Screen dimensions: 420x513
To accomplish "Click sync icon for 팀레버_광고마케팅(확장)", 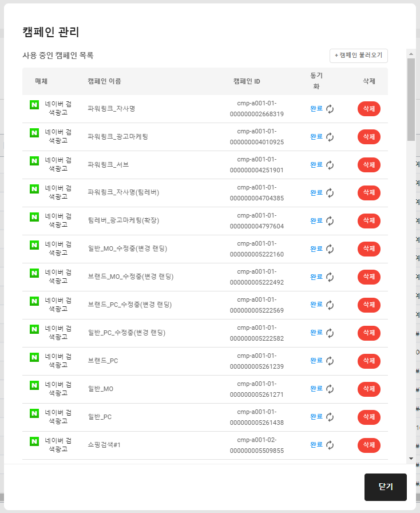I will (330, 221).
